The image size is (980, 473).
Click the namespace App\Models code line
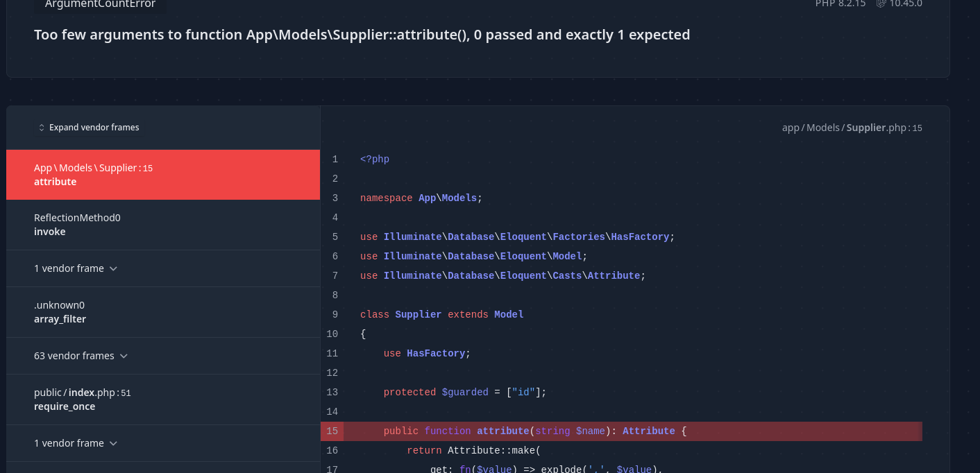pyautogui.click(x=421, y=198)
